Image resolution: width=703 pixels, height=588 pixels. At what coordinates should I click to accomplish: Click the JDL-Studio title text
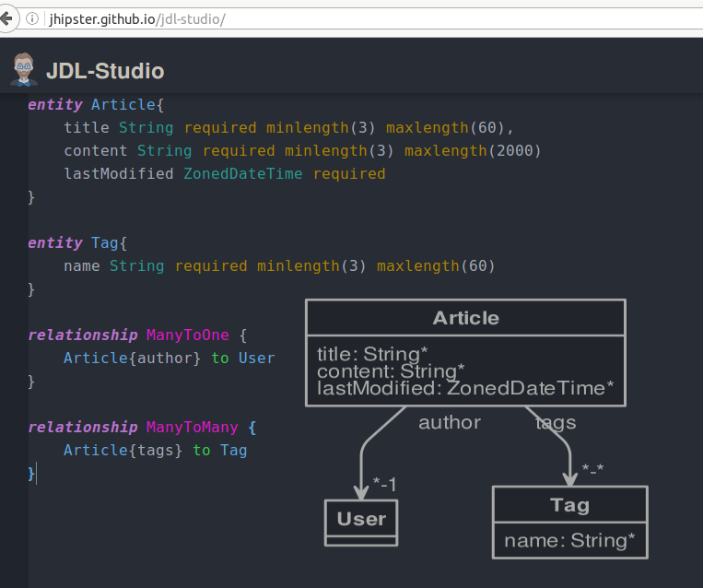coord(105,71)
